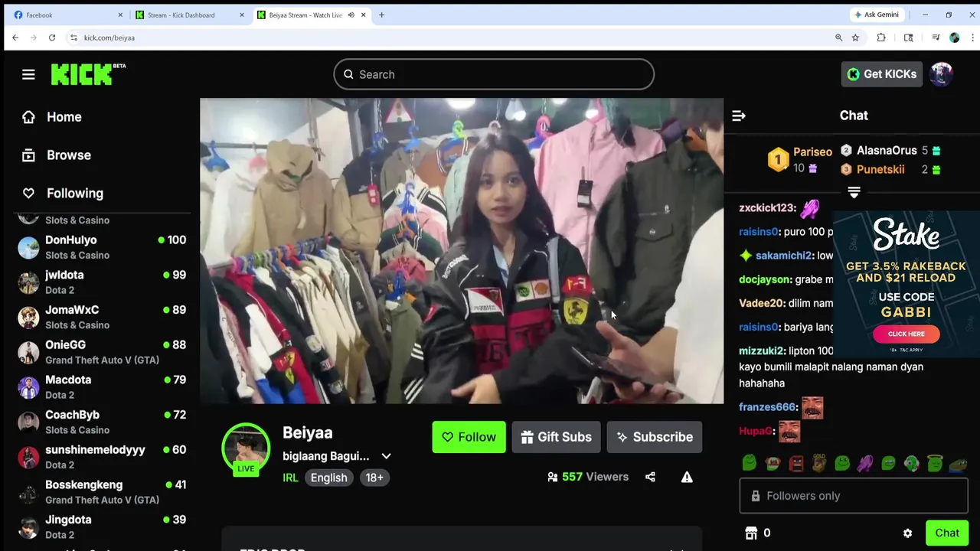This screenshot has width=980, height=551.
Task: Mute the Beiyaa Stream tab audio
Action: (x=351, y=15)
